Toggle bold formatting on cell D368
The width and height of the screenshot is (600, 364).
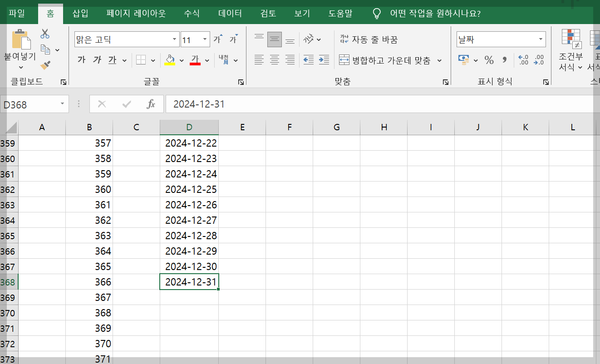tap(82, 59)
